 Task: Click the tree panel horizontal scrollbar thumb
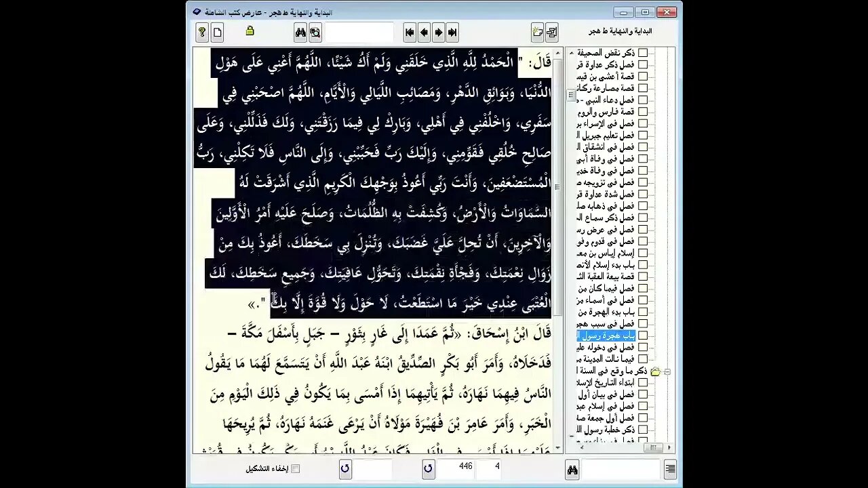(x=654, y=447)
